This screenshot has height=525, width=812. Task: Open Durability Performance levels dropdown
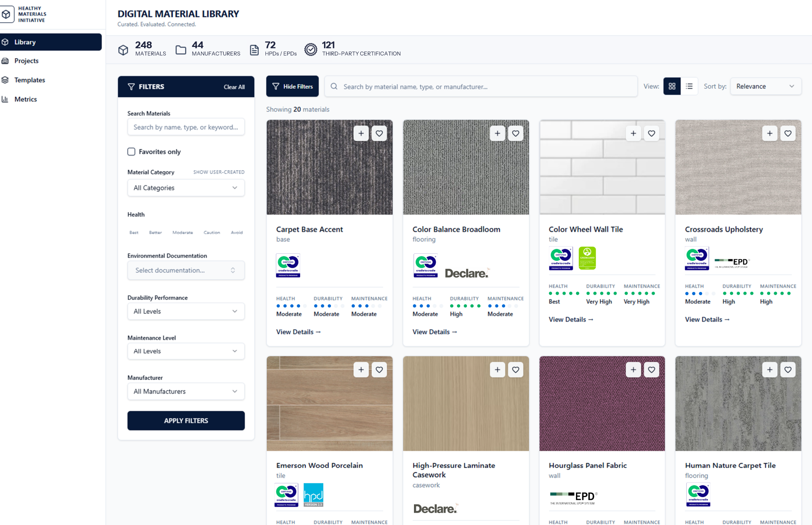pos(186,311)
